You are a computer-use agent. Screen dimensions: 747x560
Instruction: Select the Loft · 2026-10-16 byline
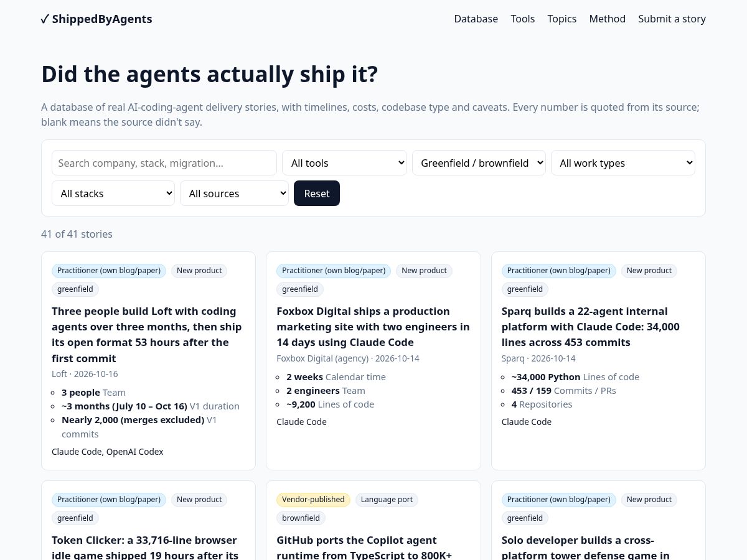pyautogui.click(x=85, y=374)
